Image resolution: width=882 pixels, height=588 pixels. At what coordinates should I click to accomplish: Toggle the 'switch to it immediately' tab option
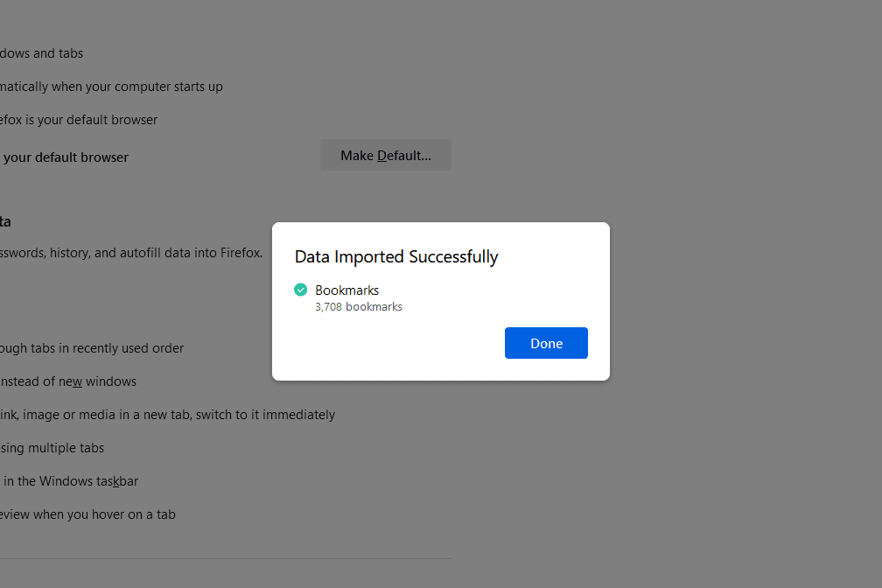[167, 415]
